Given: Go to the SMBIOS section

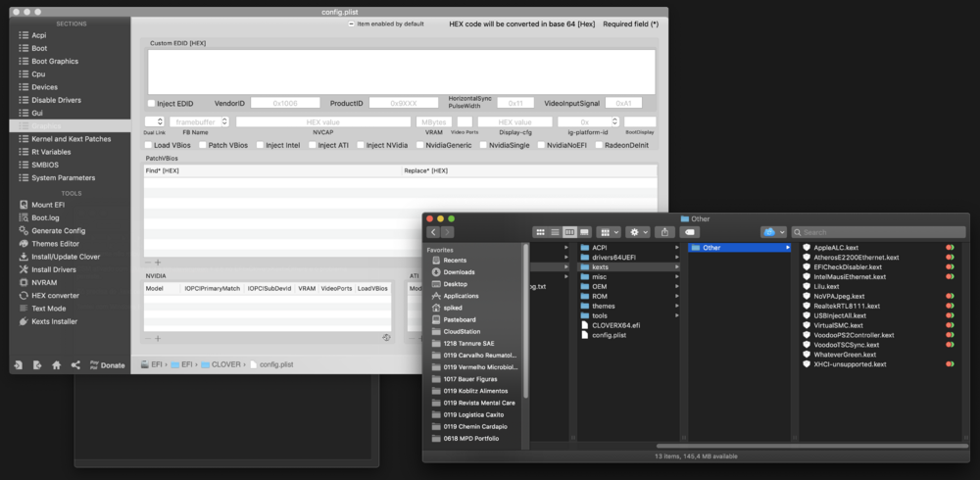Looking at the screenshot, I should [x=45, y=165].
